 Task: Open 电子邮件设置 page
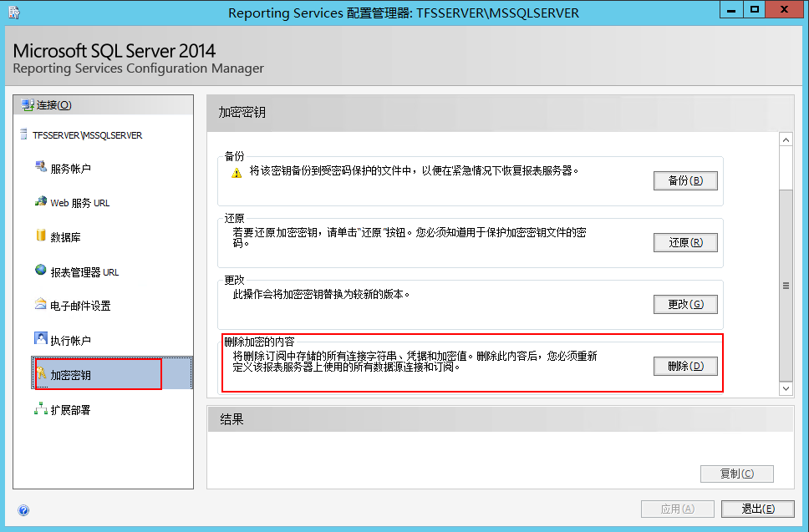[80, 306]
